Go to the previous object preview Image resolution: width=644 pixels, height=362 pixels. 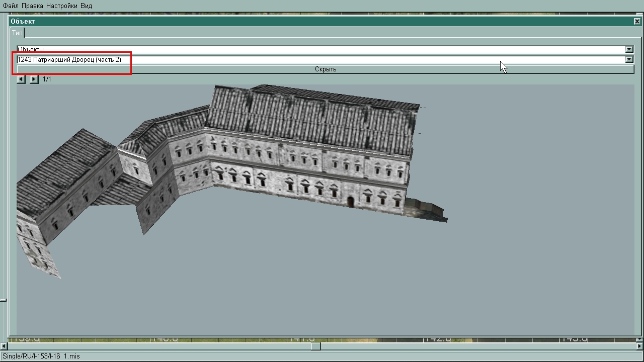[21, 79]
